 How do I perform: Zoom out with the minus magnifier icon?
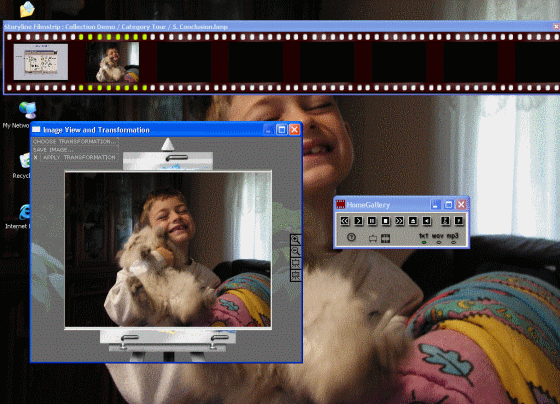tap(296, 251)
